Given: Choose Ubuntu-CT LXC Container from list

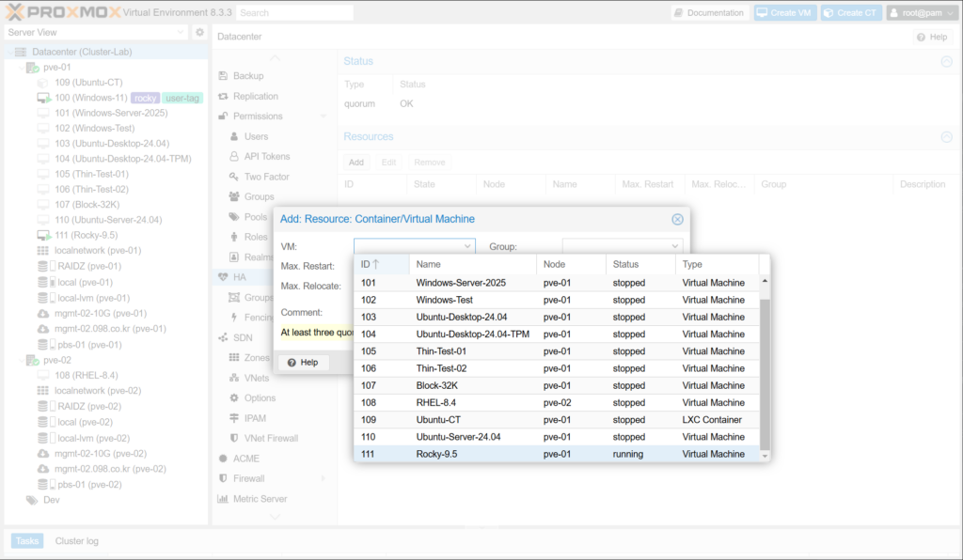Looking at the screenshot, I should click(x=560, y=420).
